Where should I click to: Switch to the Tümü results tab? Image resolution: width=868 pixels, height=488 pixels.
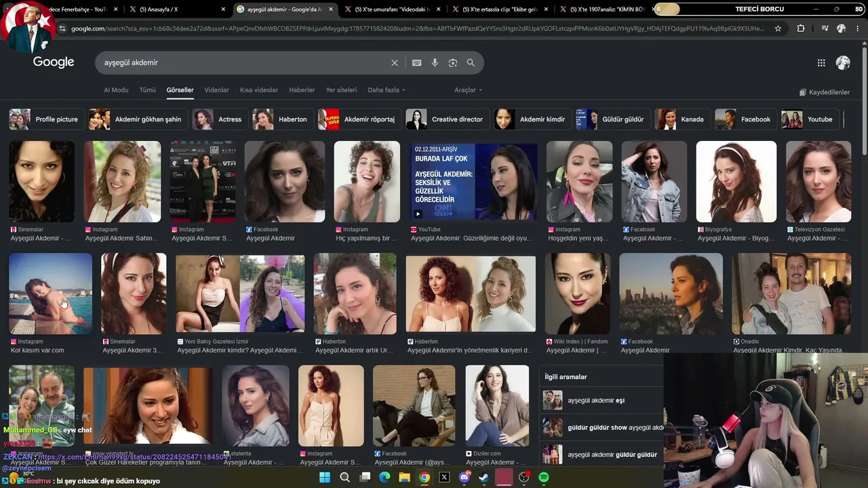147,90
